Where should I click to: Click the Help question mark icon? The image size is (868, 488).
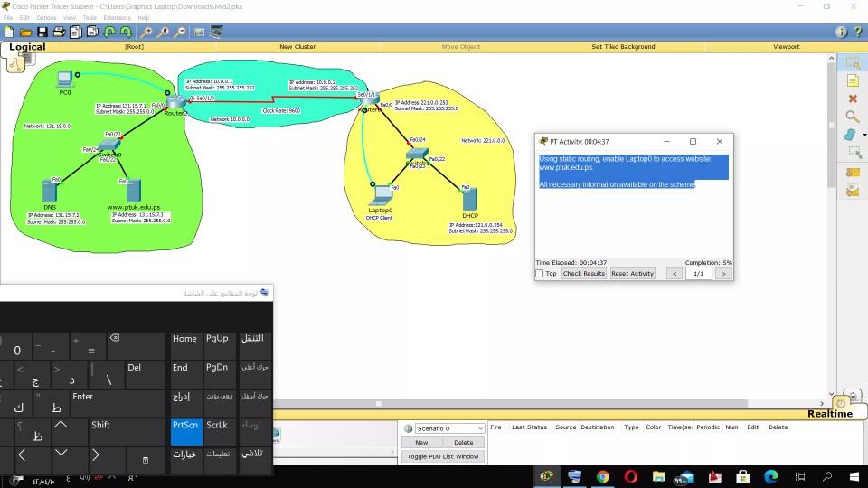point(858,33)
